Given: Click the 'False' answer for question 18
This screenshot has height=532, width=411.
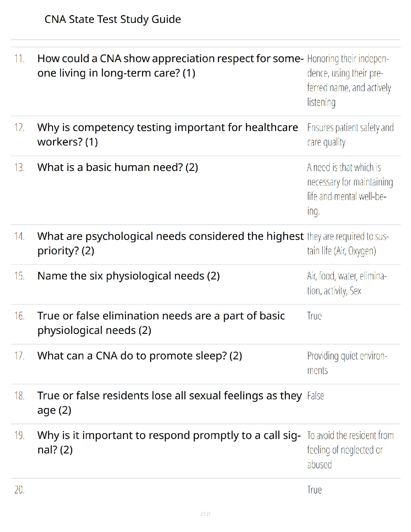Looking at the screenshot, I should pos(315,396).
